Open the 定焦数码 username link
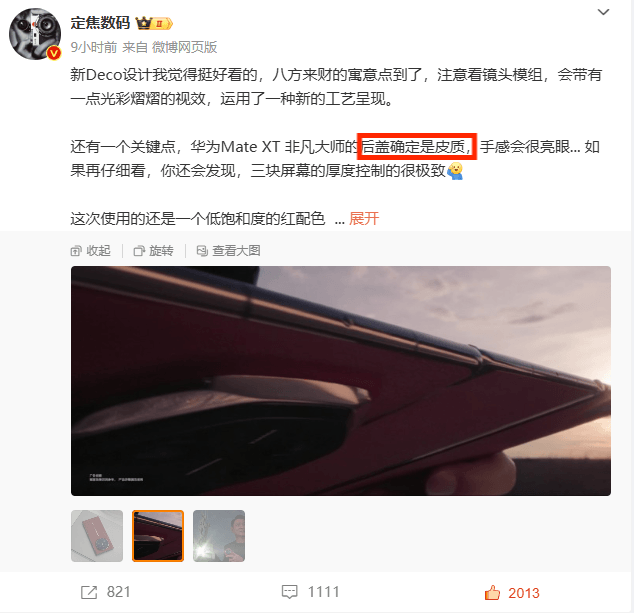The height and width of the screenshot is (613, 634). point(100,23)
